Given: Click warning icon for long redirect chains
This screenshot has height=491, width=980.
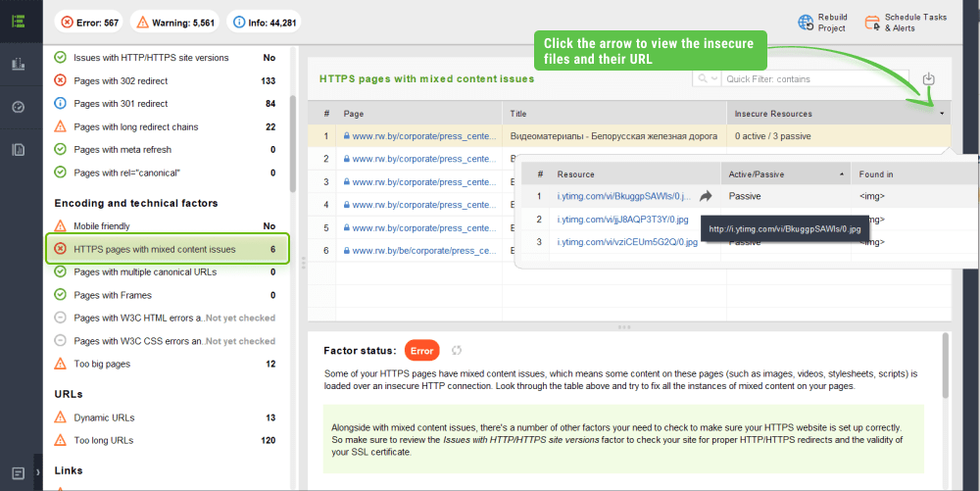Looking at the screenshot, I should click(x=60, y=126).
